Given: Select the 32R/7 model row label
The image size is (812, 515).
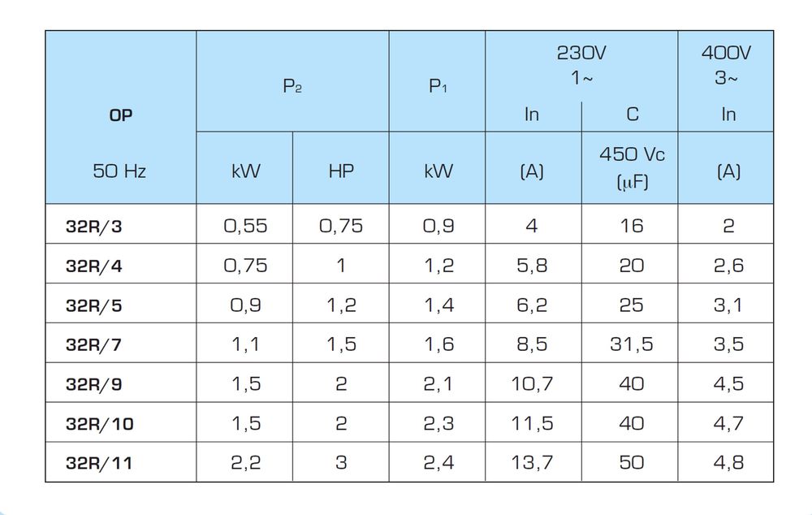Looking at the screenshot, I should (x=93, y=344).
